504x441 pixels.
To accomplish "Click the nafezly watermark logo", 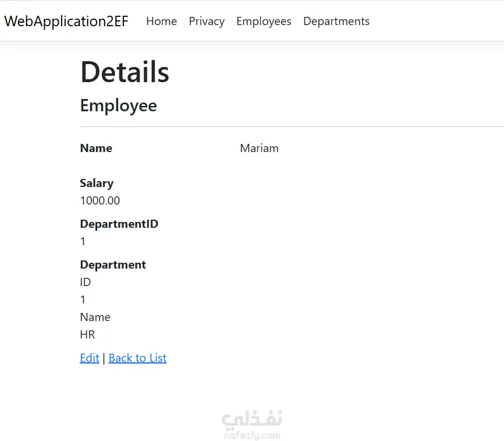I will click(x=252, y=424).
